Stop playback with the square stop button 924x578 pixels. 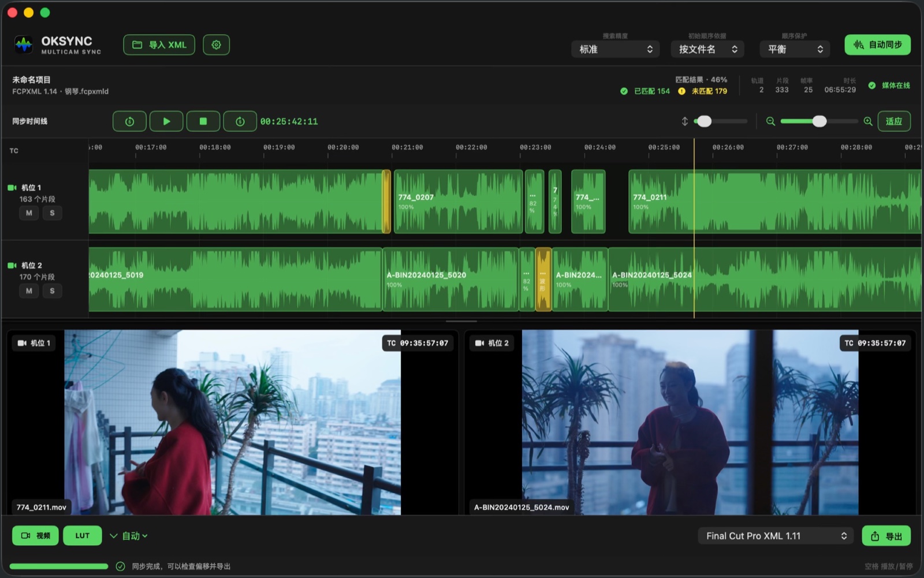pyautogui.click(x=203, y=121)
